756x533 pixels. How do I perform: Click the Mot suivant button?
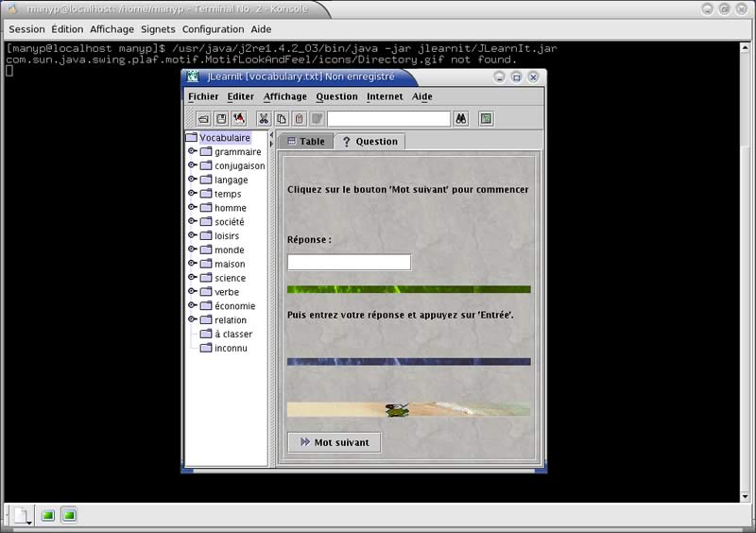335,442
